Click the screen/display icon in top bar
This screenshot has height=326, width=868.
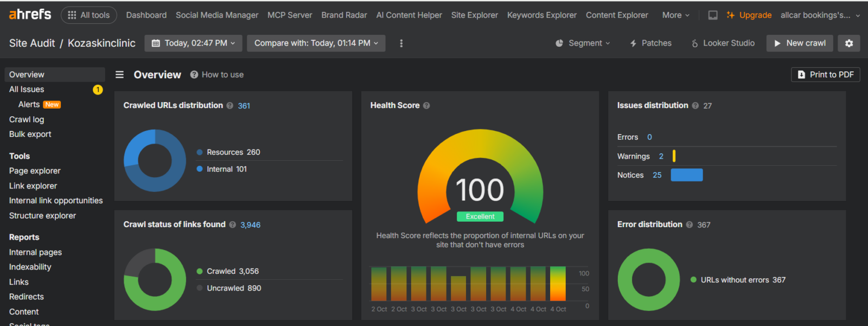pos(713,15)
